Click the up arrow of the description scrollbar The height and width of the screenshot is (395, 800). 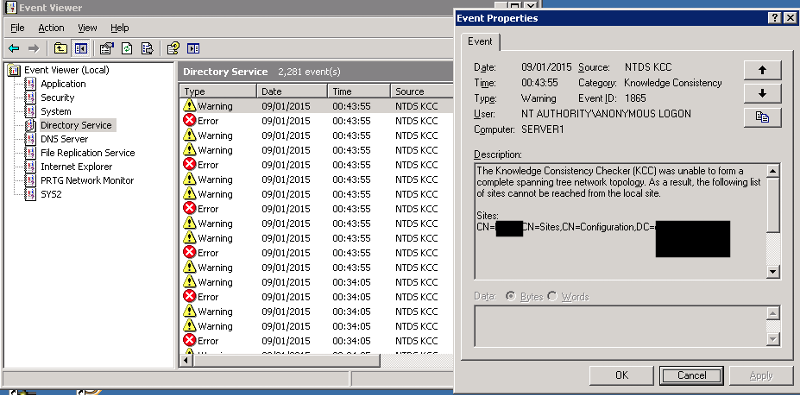tap(773, 171)
